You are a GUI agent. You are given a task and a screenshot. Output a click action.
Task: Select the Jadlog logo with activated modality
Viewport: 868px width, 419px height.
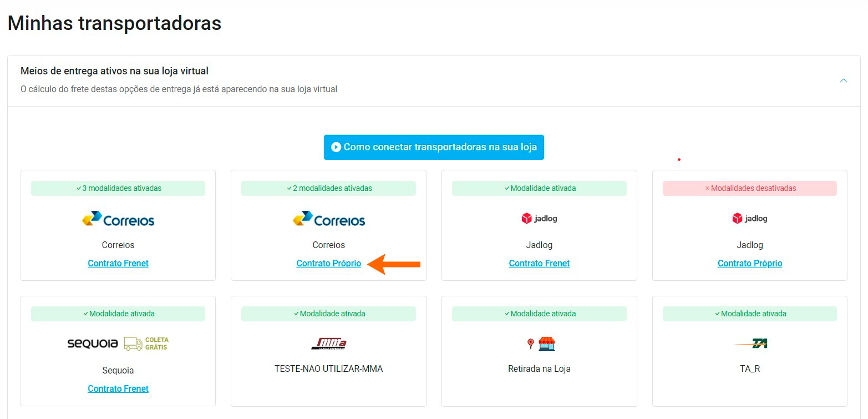coord(539,218)
